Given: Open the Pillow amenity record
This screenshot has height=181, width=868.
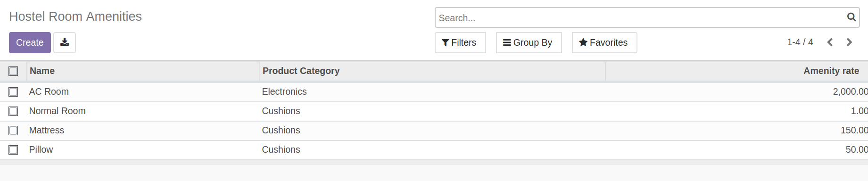Looking at the screenshot, I should (x=41, y=149).
